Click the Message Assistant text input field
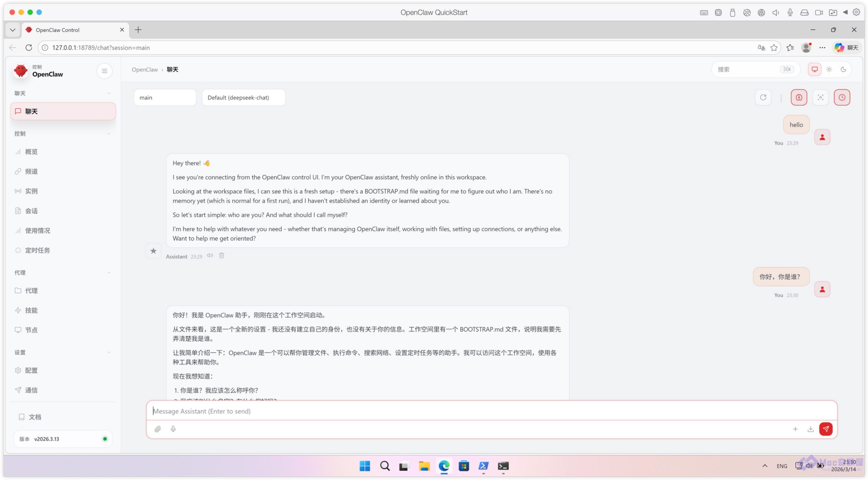This screenshot has height=480, width=868. click(491, 411)
